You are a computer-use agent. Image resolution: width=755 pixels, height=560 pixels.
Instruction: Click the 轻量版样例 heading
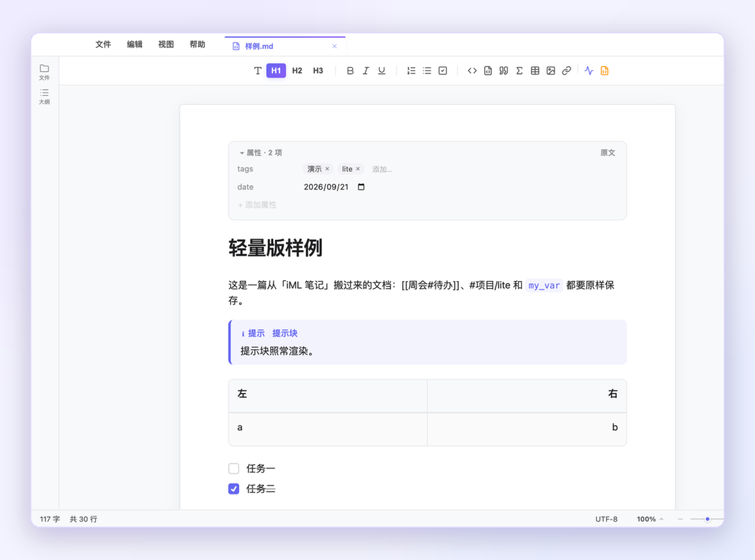(275, 248)
